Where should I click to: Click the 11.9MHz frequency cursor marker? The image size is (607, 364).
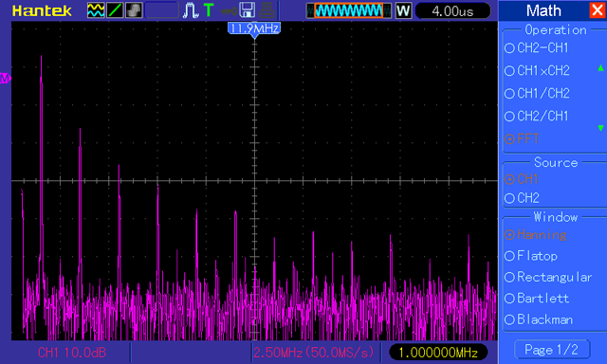(254, 29)
